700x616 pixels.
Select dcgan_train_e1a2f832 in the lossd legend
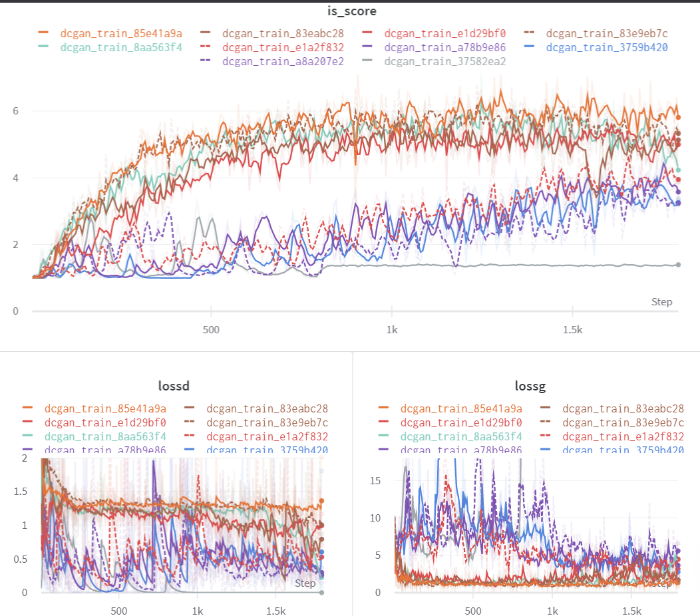tap(267, 436)
